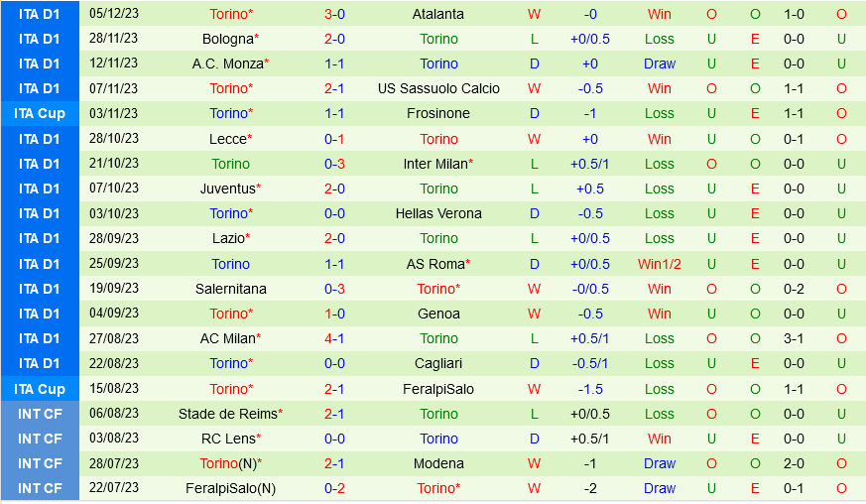Open the Salernitana team link

pos(230,289)
